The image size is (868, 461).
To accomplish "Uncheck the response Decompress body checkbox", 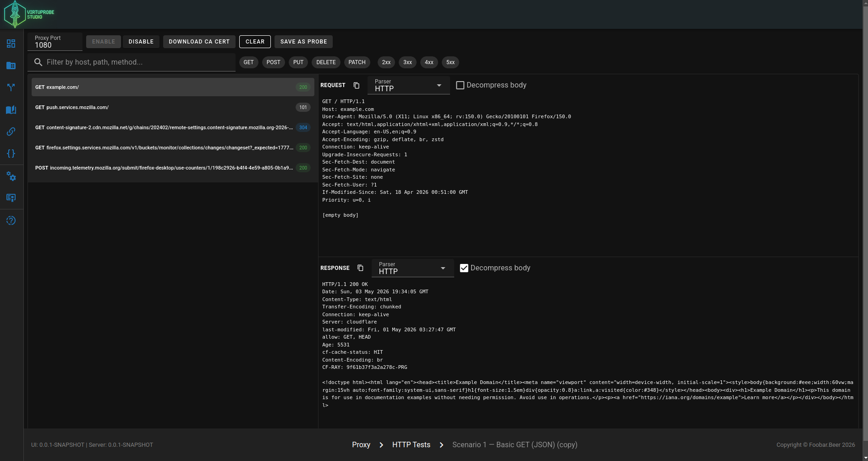I will coord(464,268).
